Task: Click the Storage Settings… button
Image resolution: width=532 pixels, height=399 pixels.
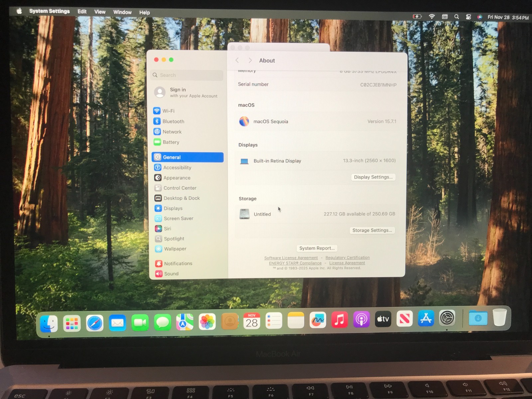Action: coord(372,230)
